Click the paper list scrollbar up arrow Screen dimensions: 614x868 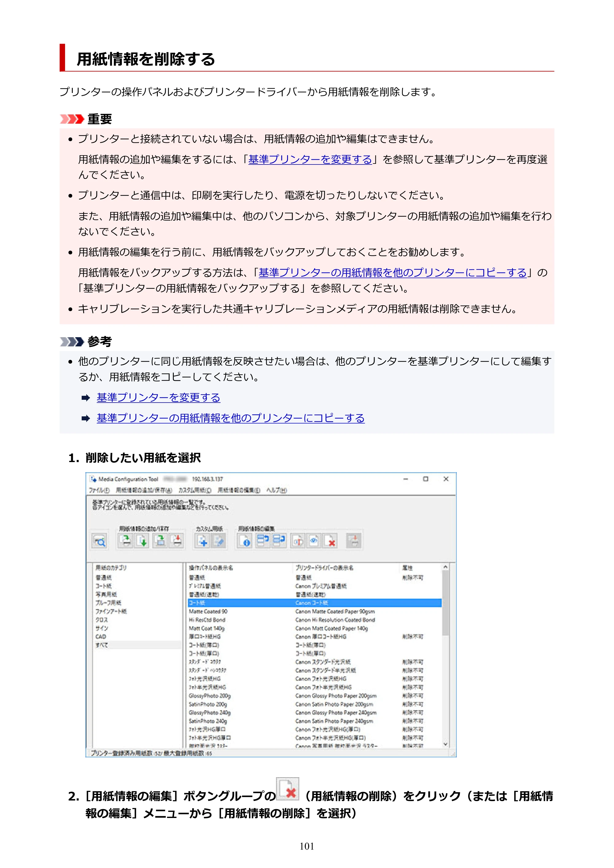point(445,567)
